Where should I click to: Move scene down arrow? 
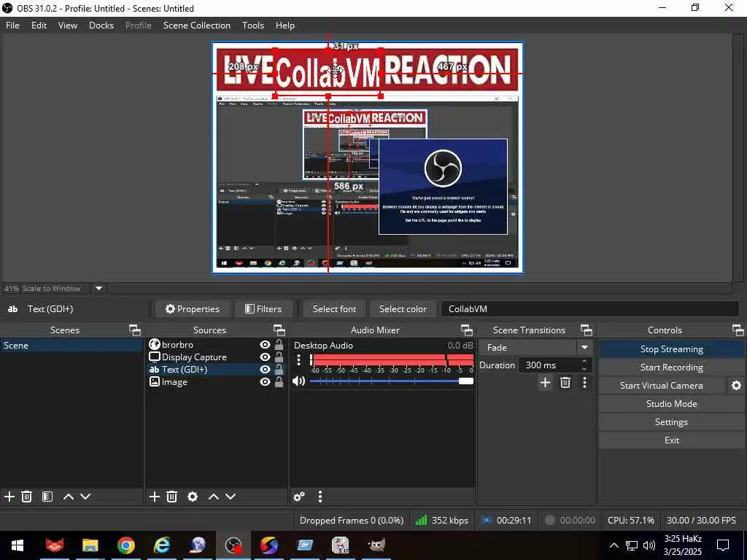point(85,497)
